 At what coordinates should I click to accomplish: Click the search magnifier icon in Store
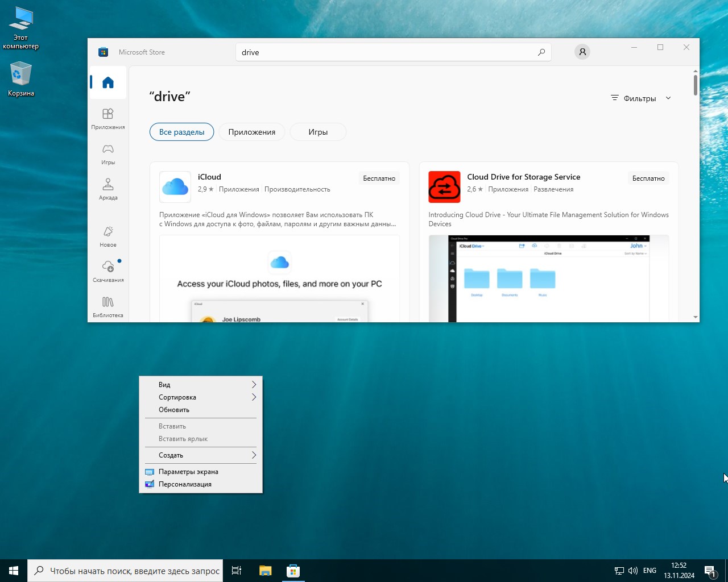click(541, 52)
